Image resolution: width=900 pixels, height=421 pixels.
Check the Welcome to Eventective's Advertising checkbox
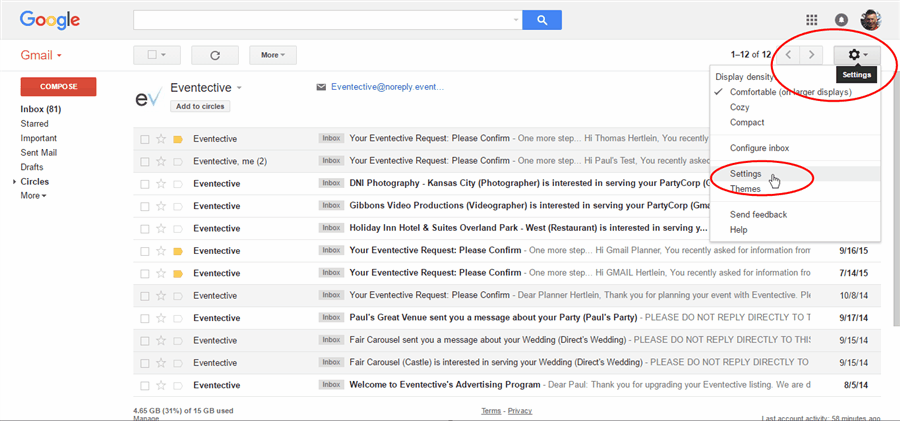pyautogui.click(x=145, y=385)
